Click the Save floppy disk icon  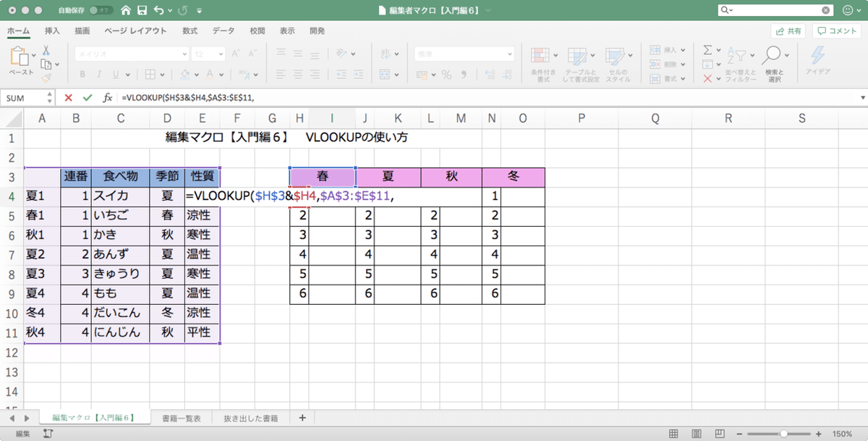pos(142,11)
